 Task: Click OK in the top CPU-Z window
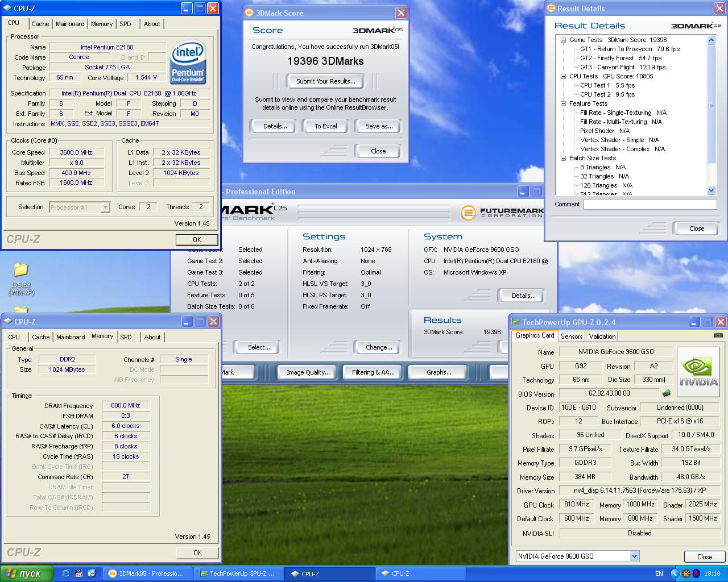(197, 240)
